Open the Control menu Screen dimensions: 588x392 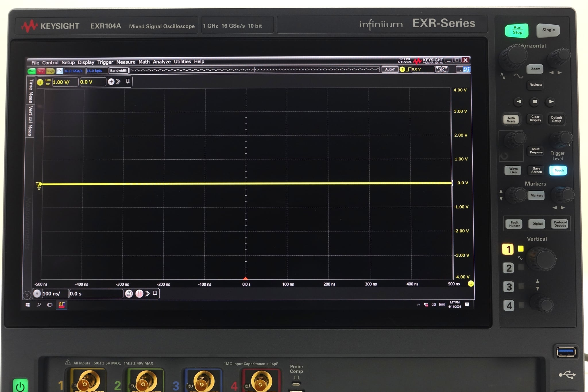[x=50, y=63]
